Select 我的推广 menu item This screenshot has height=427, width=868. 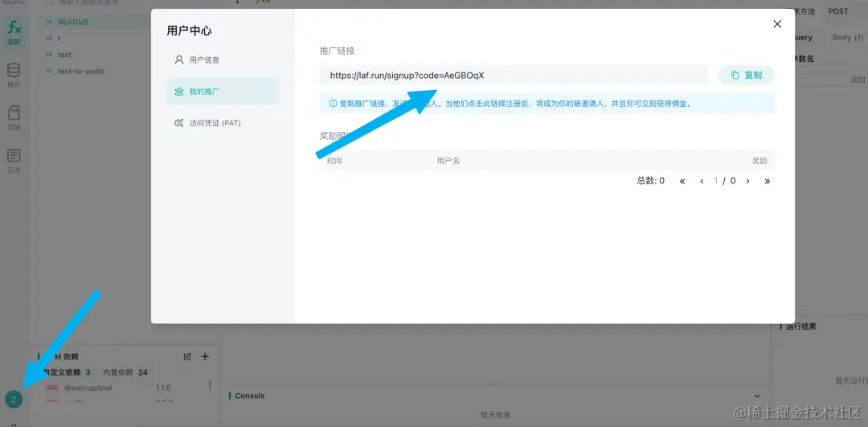[223, 92]
